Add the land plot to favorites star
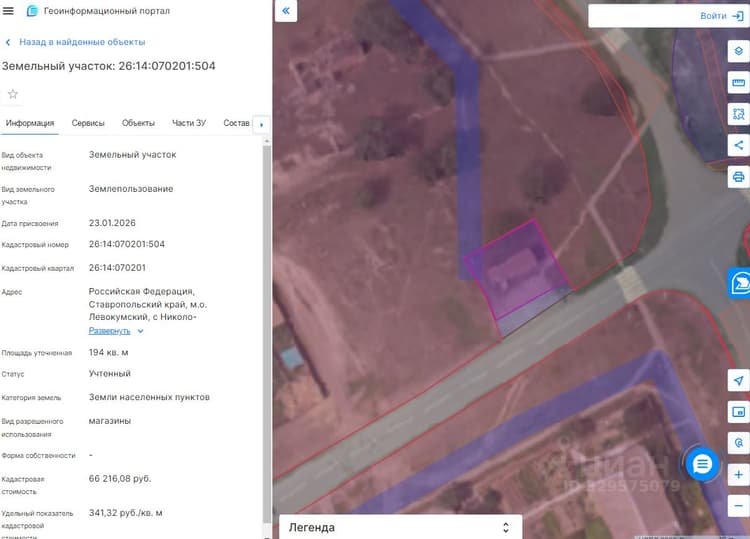Screen dimensions: 750x539 (13, 94)
